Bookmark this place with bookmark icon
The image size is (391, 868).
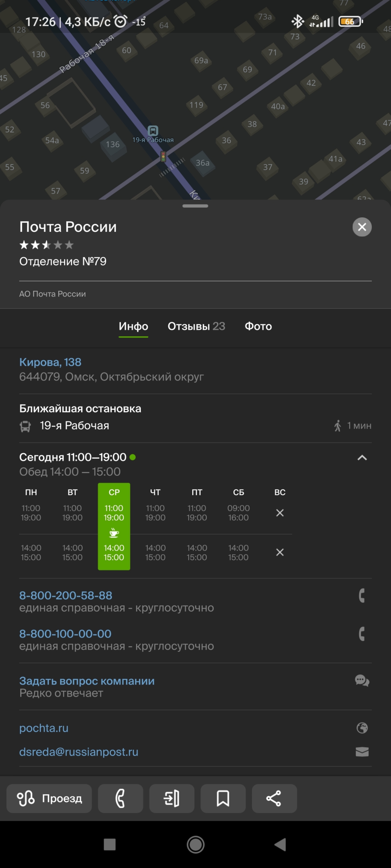click(223, 798)
